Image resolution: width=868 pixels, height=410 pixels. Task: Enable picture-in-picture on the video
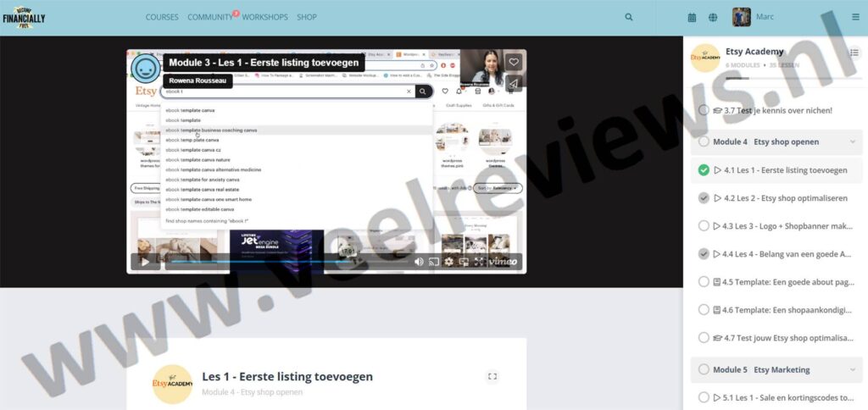[x=464, y=262]
